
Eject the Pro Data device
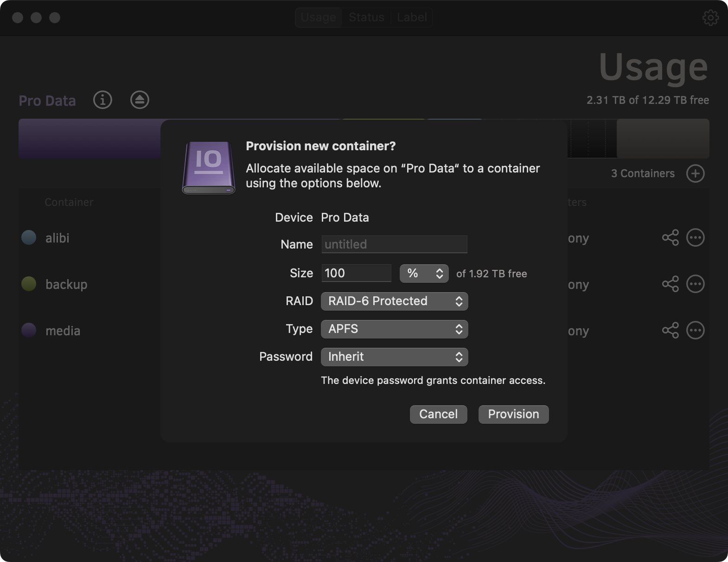click(140, 100)
